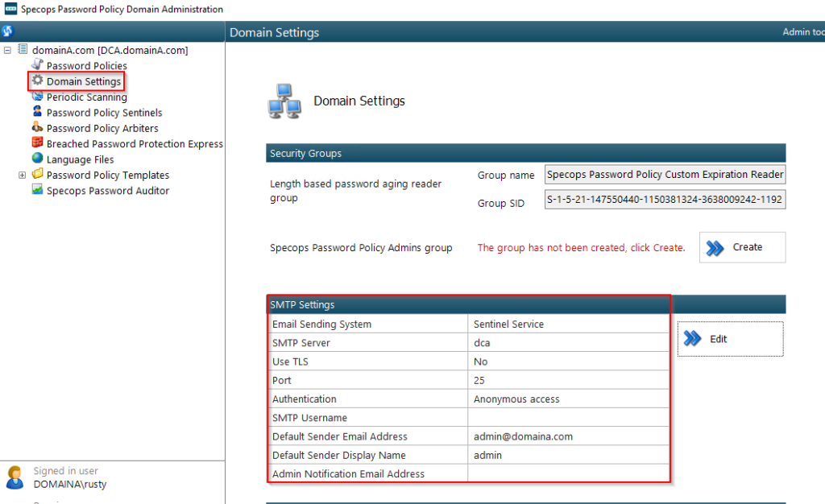This screenshot has width=825, height=504.
Task: Click the Password Policy Arbiters icon
Action: pos(37,127)
